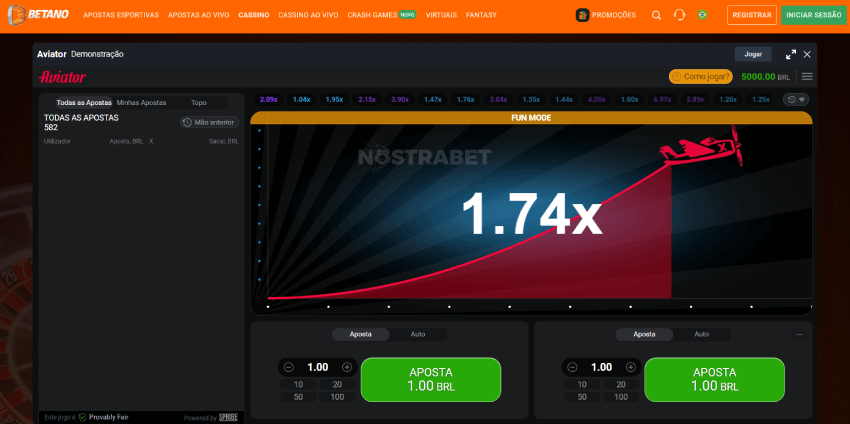850x424 pixels.
Task: Open the Aviator hamburger menu
Action: [807, 76]
